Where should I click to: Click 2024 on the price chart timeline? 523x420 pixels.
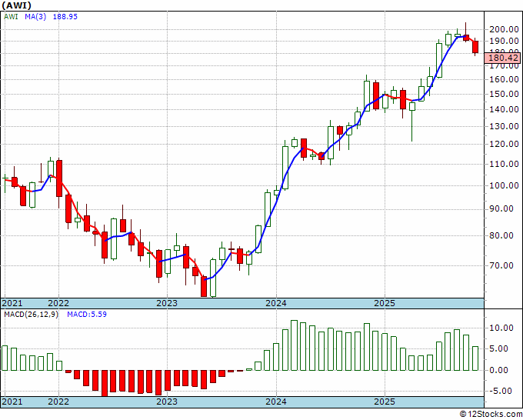pos(276,303)
